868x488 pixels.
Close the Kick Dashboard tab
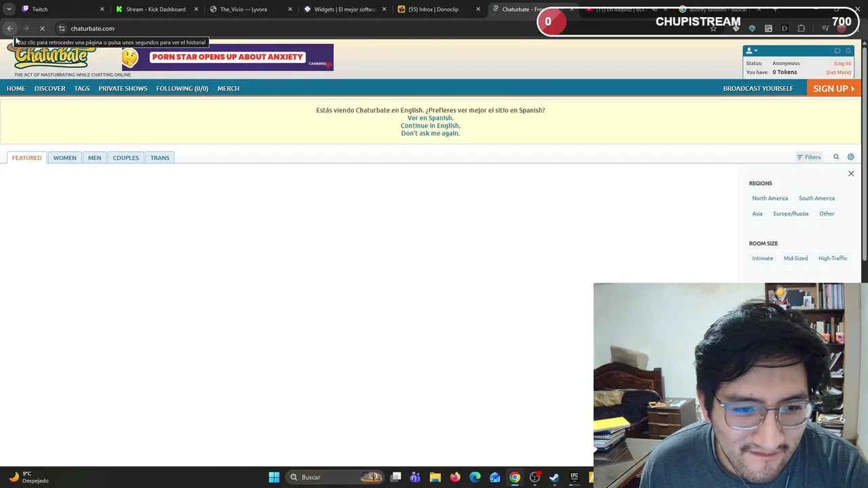197,9
